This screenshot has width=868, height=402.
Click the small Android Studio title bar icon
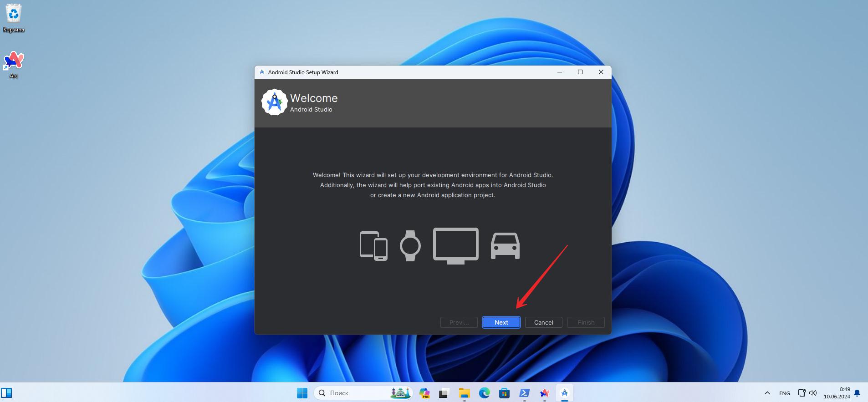(262, 72)
